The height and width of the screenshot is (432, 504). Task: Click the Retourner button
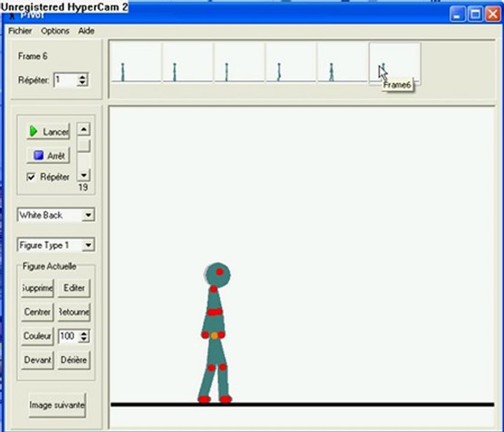(x=74, y=312)
